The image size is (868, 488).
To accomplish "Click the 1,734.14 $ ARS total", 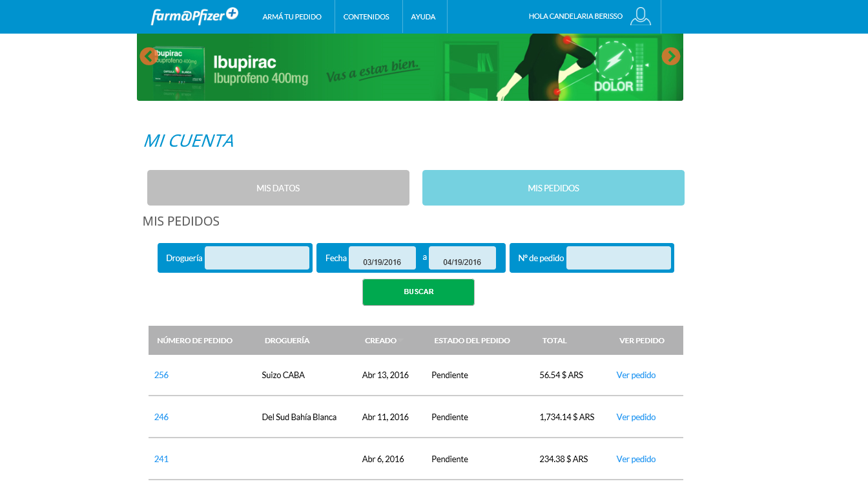I will click(567, 417).
